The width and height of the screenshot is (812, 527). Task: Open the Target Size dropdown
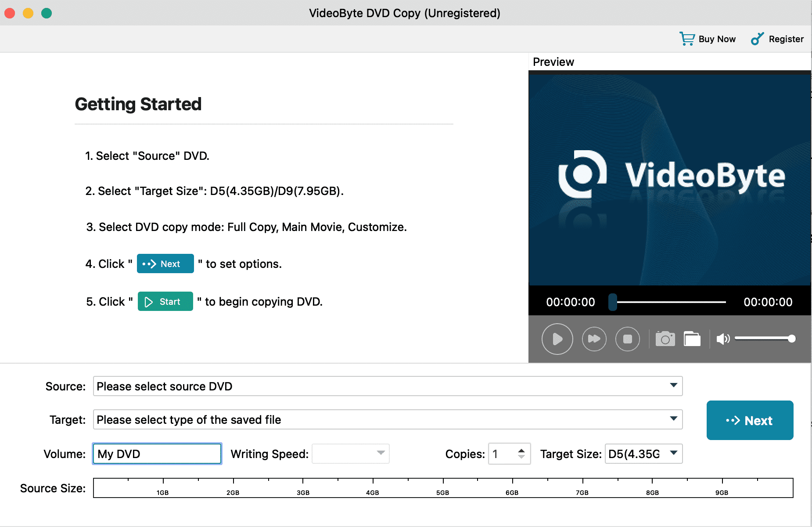(x=673, y=453)
